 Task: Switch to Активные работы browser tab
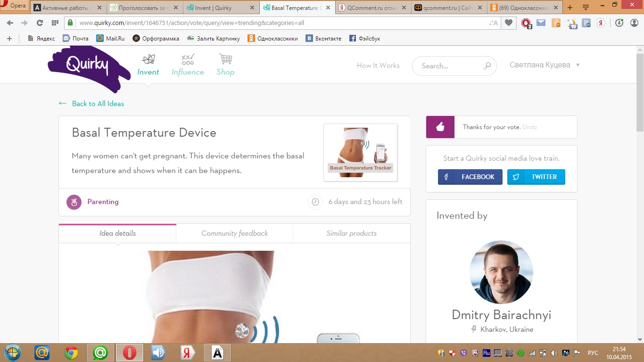[68, 8]
